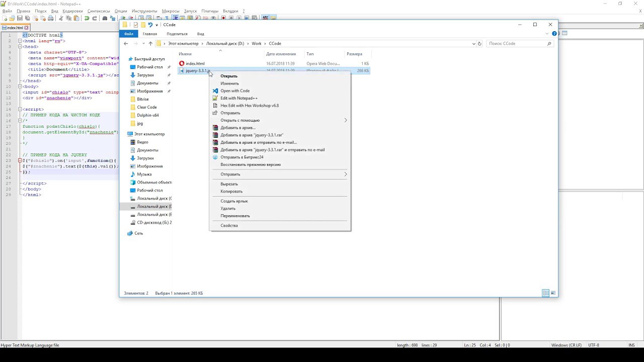Open Bitvise folder in navigation pane
Screen dimensions: 644x362
143,99
